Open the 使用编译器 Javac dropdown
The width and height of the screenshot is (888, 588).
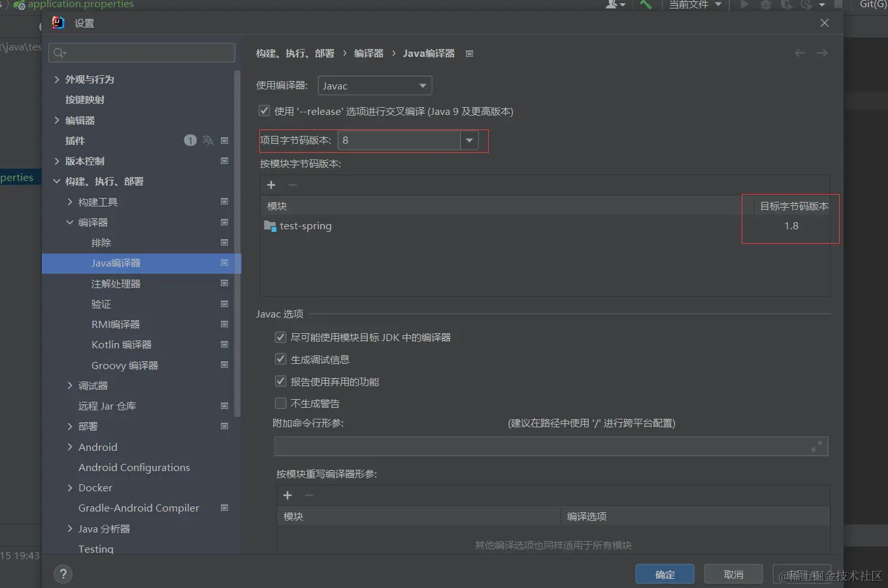click(374, 86)
